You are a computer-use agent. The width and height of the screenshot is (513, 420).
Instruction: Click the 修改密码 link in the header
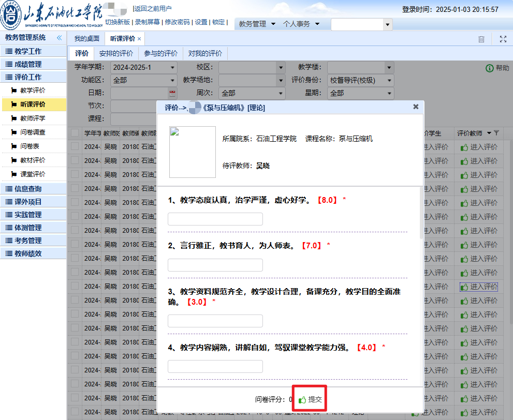click(x=177, y=22)
